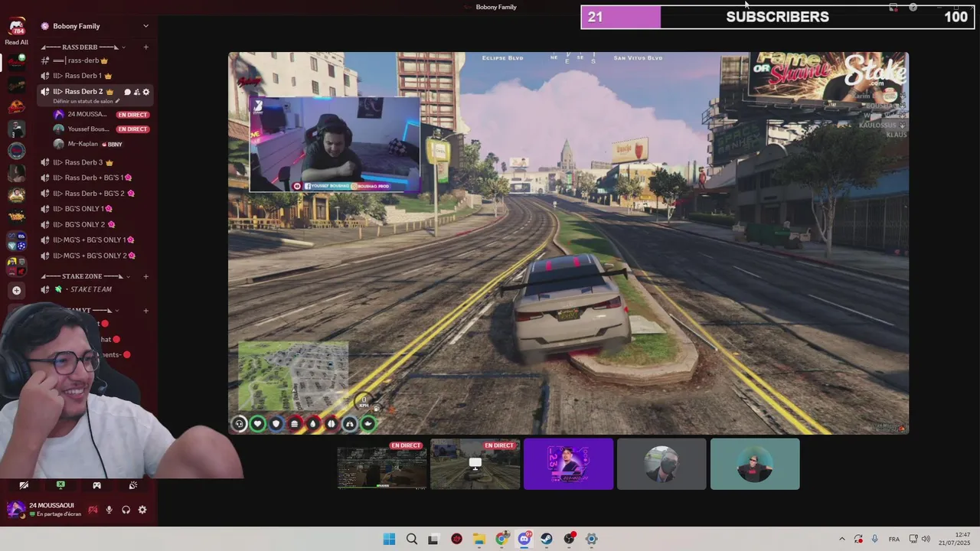Open Steam from taskbar
The height and width of the screenshot is (551, 980).
(x=547, y=539)
